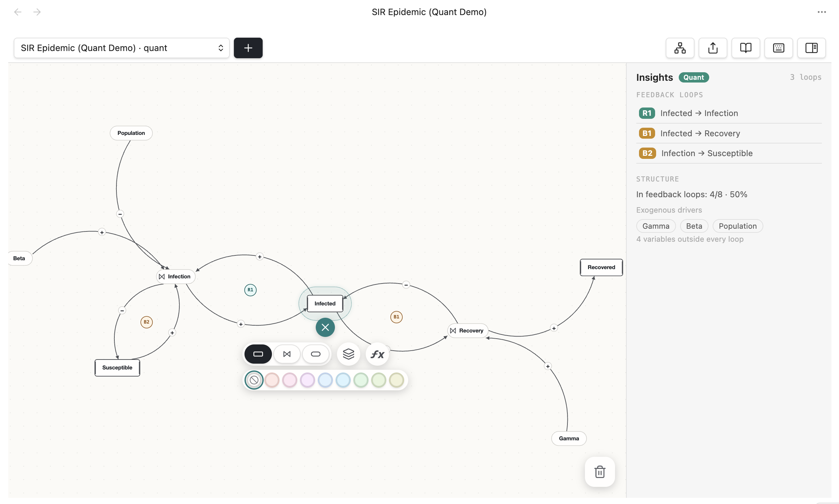Screen dimensions: 839x504
Task: Select the Recovered stock node
Action: (601, 267)
